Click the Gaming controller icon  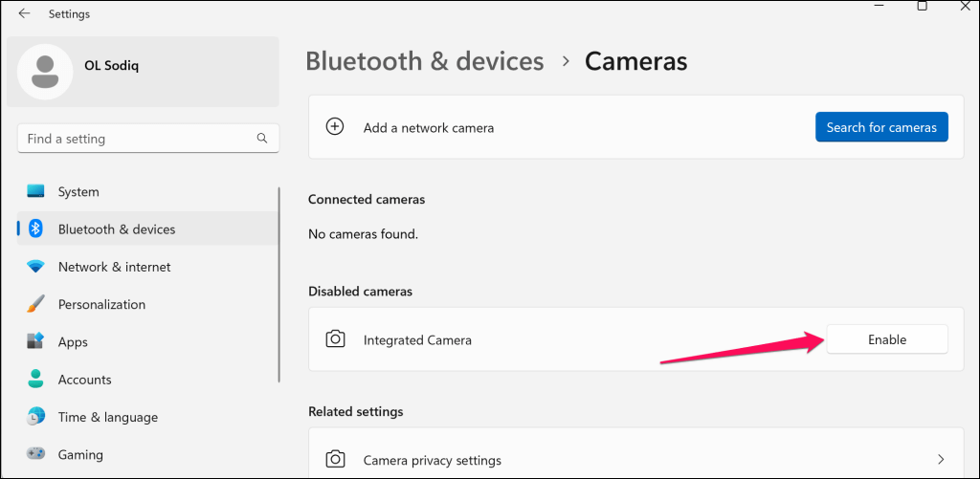click(x=36, y=454)
